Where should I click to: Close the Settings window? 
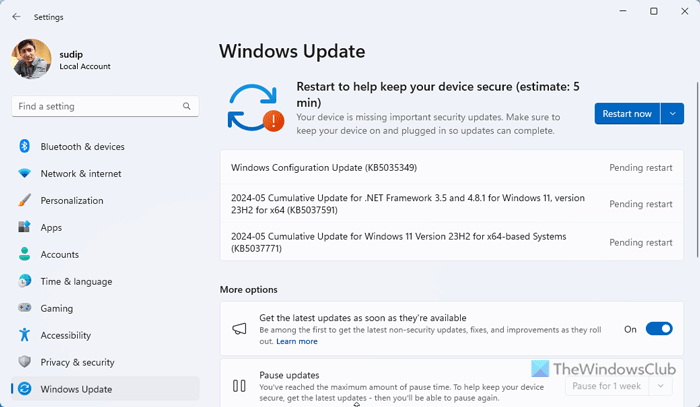684,11
